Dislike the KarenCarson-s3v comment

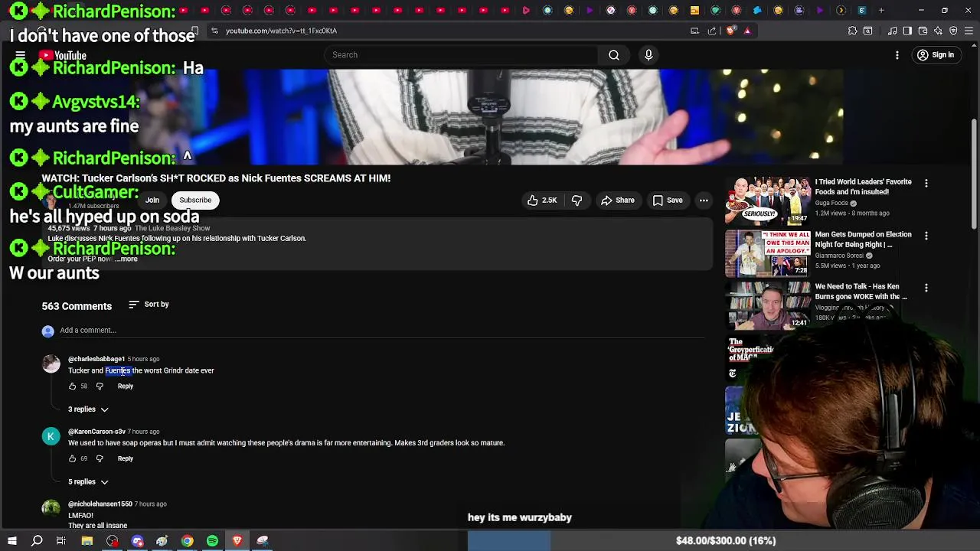click(100, 459)
